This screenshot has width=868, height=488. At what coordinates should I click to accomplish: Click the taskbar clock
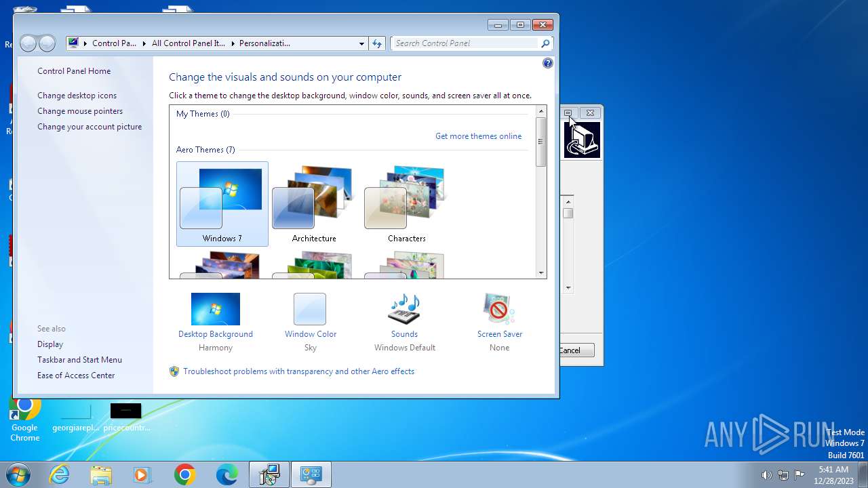click(x=833, y=475)
